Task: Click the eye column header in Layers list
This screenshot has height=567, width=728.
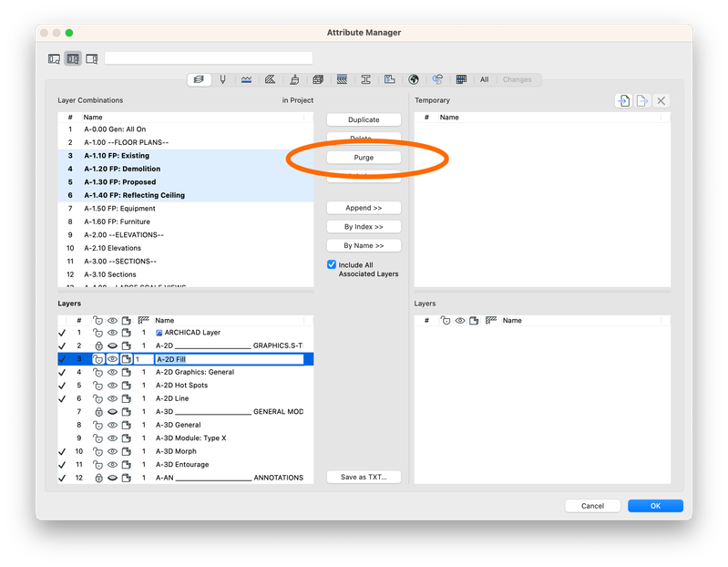Action: 112,320
